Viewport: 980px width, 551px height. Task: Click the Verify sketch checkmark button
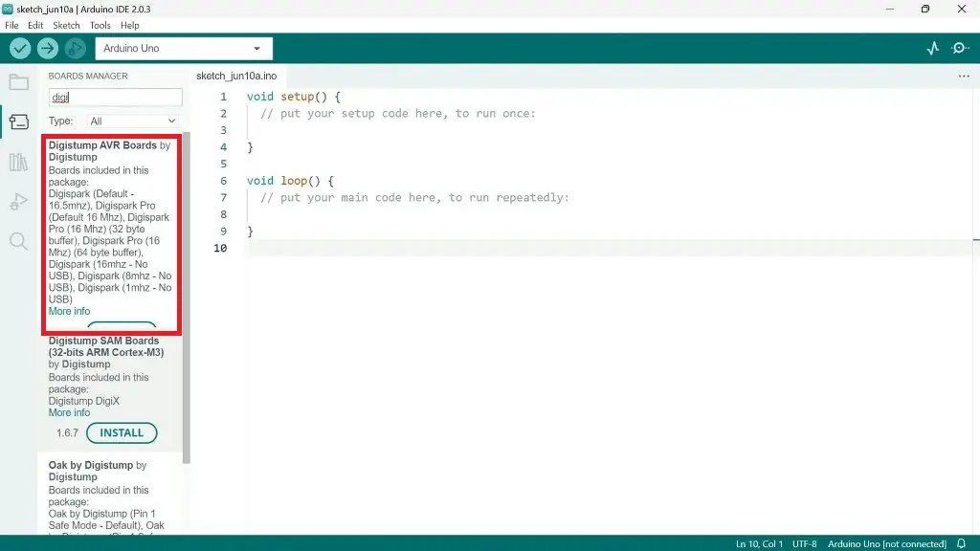(20, 48)
